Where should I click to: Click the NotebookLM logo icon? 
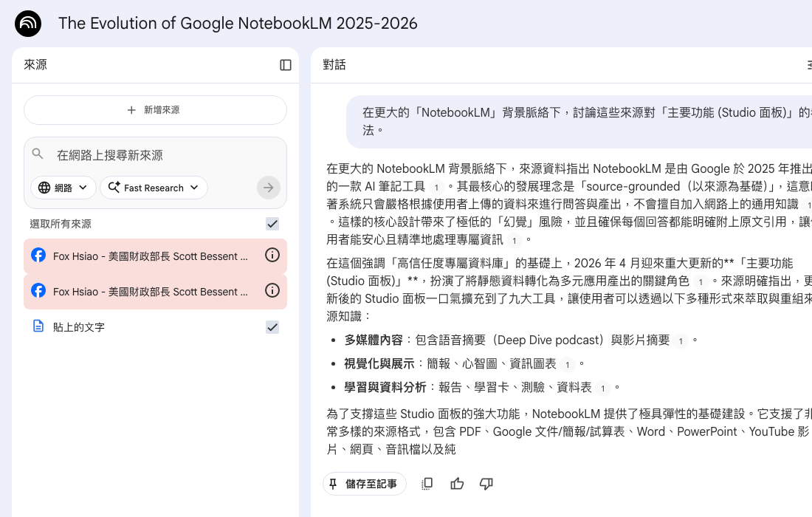click(x=28, y=24)
